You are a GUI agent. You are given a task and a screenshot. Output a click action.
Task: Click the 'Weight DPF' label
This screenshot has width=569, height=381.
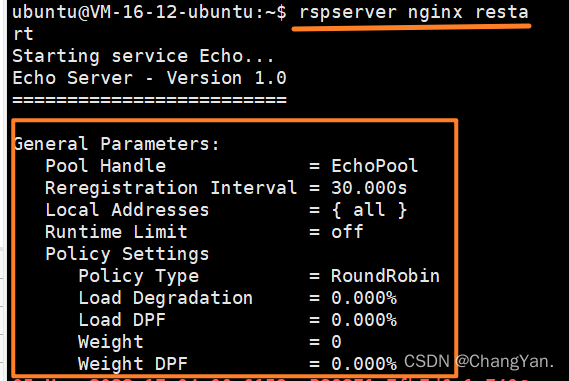click(133, 364)
